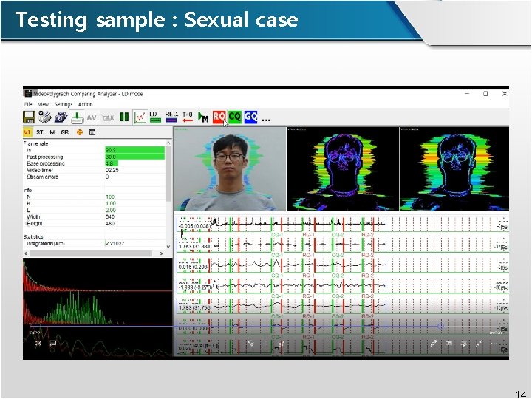The height and width of the screenshot is (399, 532).
Task: Select the 'Height' row label
Action: [x=35, y=224]
